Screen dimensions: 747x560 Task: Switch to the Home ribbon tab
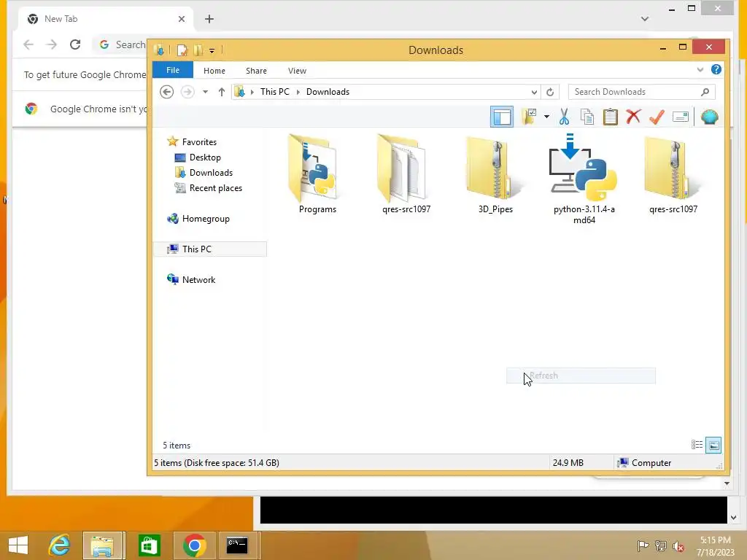tap(214, 71)
